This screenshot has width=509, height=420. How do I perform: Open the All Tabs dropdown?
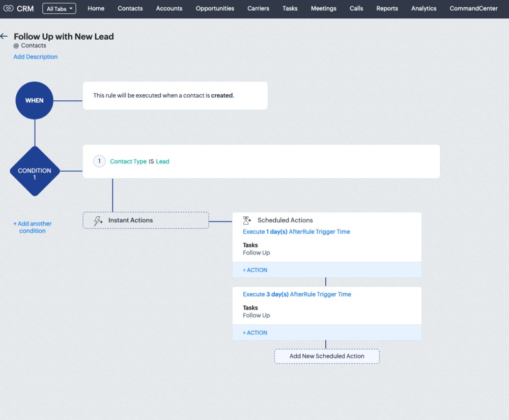point(59,9)
